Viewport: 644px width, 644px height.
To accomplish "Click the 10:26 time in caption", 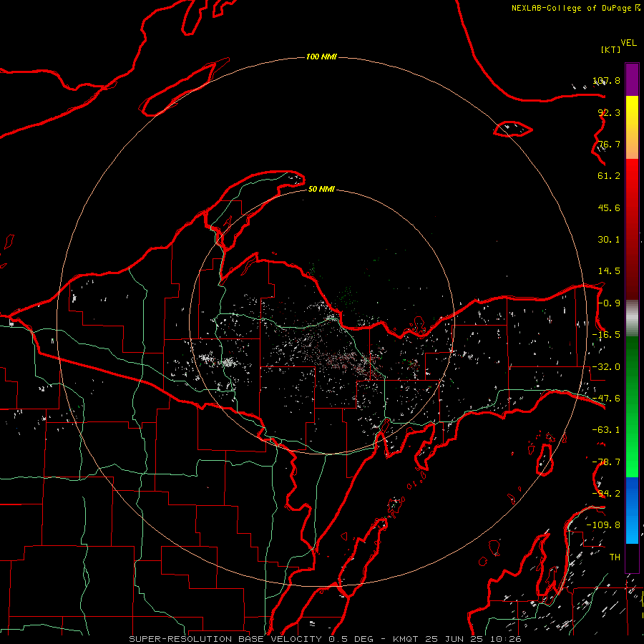I will click(x=506, y=639).
